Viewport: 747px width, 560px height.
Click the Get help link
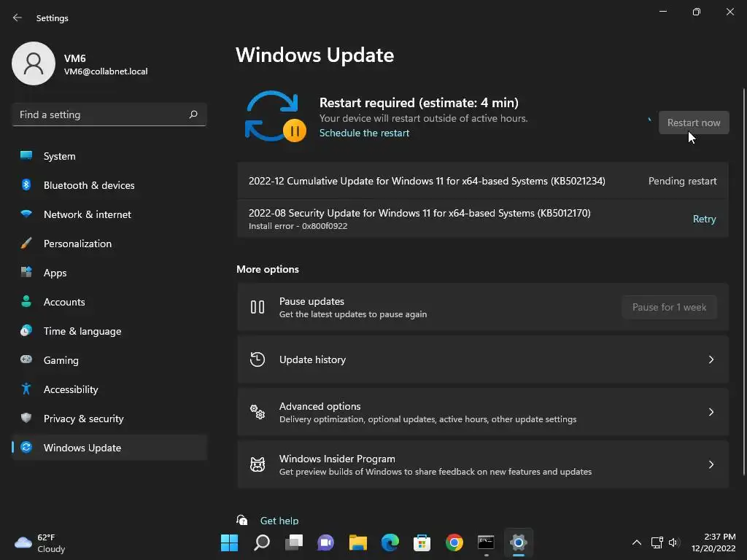[279, 521]
